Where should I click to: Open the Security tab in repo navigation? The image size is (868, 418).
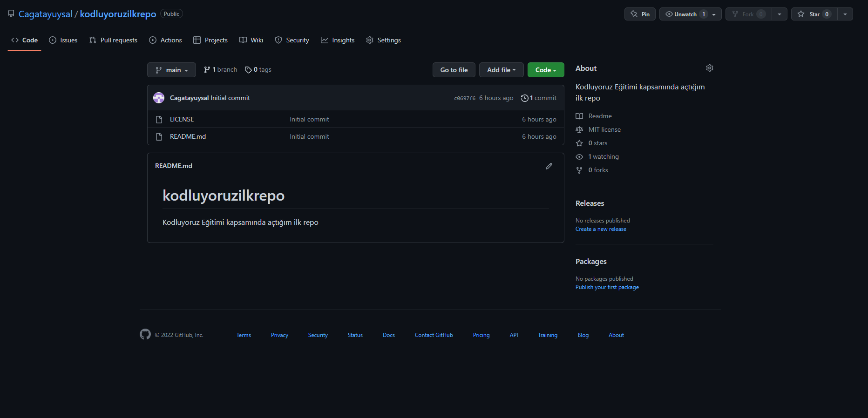(292, 40)
